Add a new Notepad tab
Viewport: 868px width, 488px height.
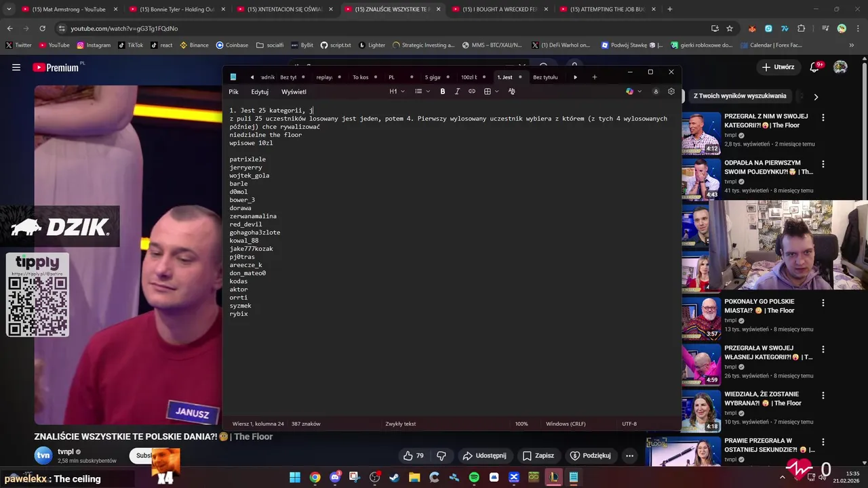pyautogui.click(x=595, y=77)
